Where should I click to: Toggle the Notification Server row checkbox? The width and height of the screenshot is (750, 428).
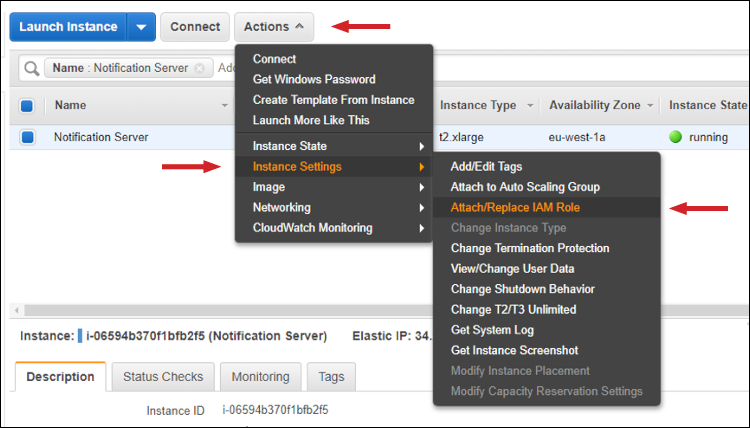(x=27, y=137)
